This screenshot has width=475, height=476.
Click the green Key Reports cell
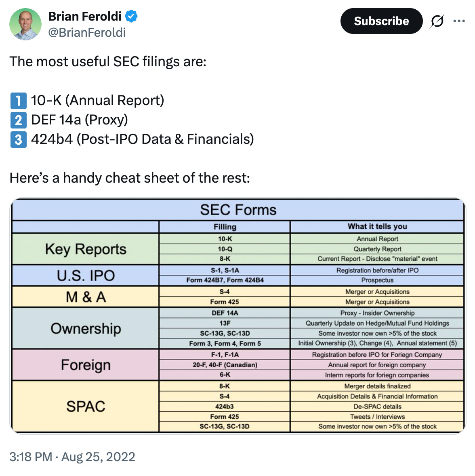tap(86, 249)
